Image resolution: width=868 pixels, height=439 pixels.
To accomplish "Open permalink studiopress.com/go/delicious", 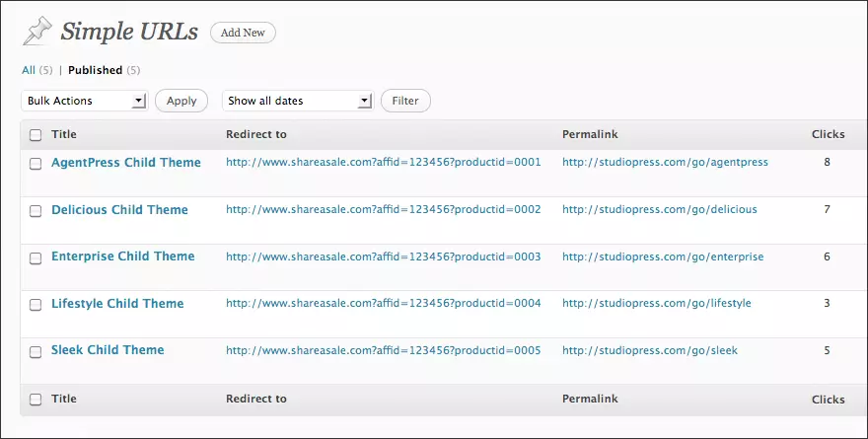I will click(659, 209).
